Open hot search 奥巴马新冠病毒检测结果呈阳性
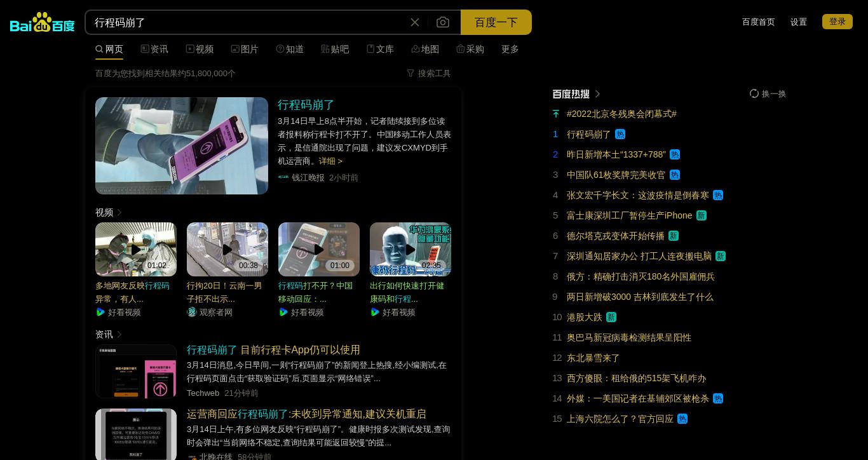The width and height of the screenshot is (868, 460). tap(629, 337)
